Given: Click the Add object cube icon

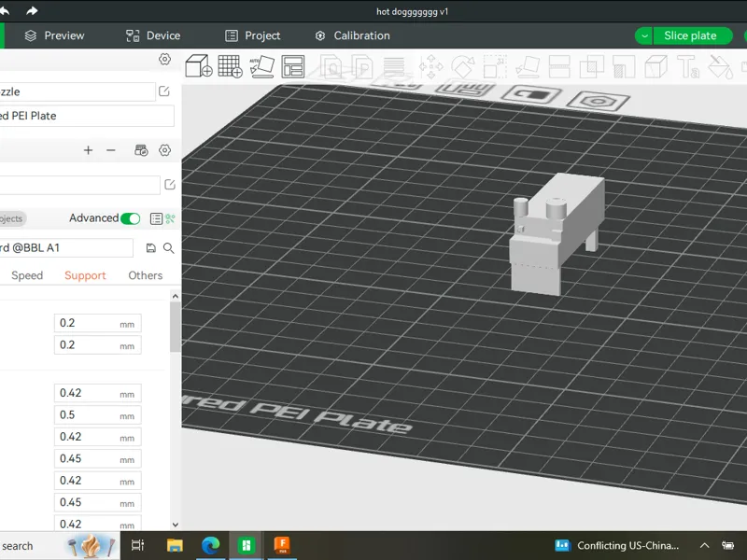Looking at the screenshot, I should [198, 66].
